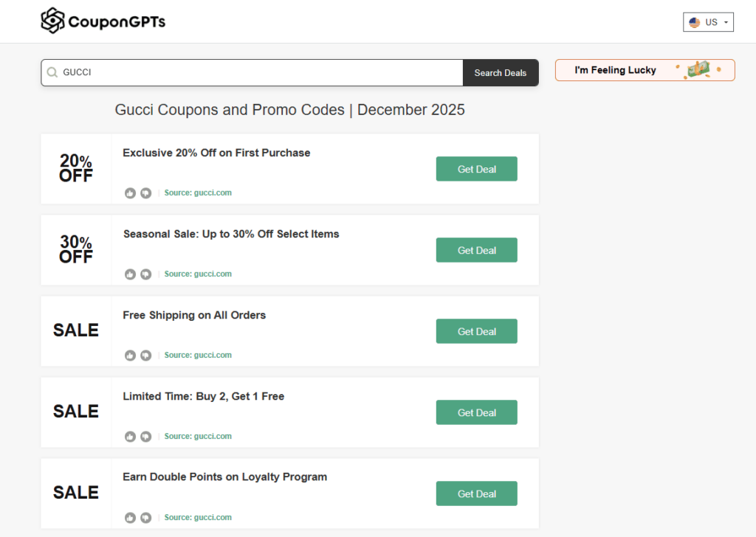Image resolution: width=756 pixels, height=537 pixels.
Task: Open gucci.com source under 20% Off deal
Action: [198, 193]
